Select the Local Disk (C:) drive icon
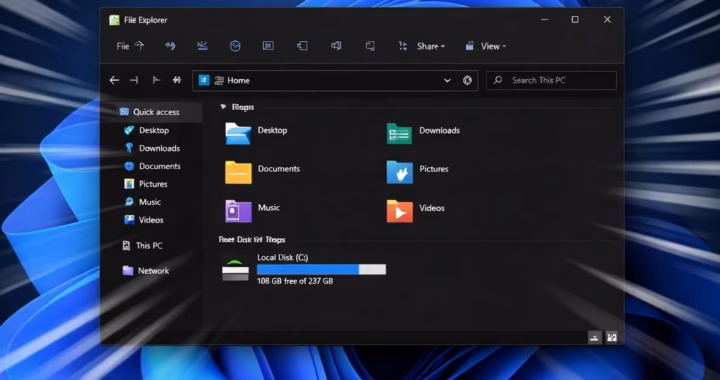 (236, 269)
